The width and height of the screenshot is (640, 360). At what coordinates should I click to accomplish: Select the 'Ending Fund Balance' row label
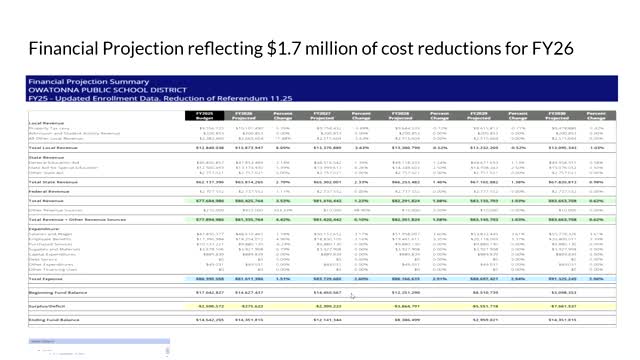[x=54, y=320]
